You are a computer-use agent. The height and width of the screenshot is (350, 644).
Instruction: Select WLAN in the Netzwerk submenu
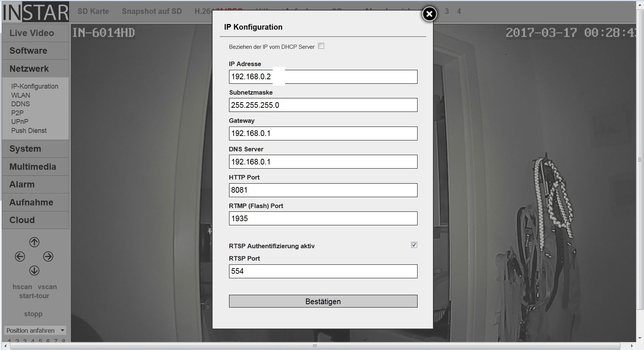click(21, 95)
